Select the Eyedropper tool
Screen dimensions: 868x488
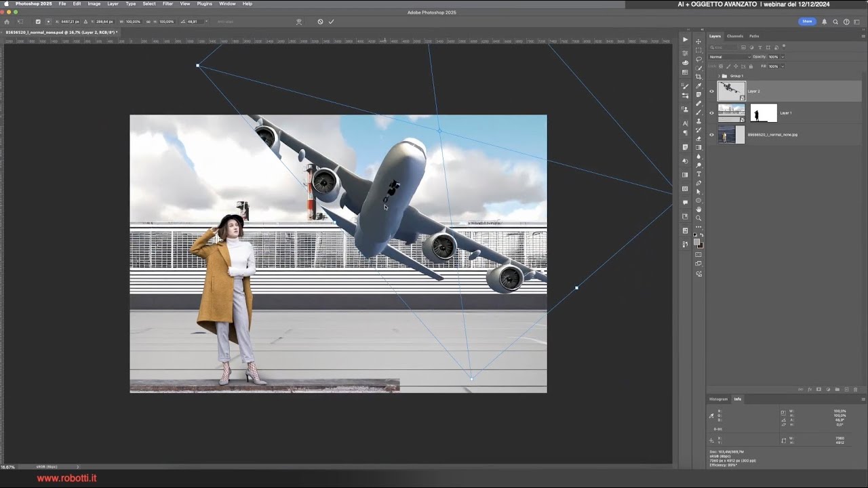[698, 86]
